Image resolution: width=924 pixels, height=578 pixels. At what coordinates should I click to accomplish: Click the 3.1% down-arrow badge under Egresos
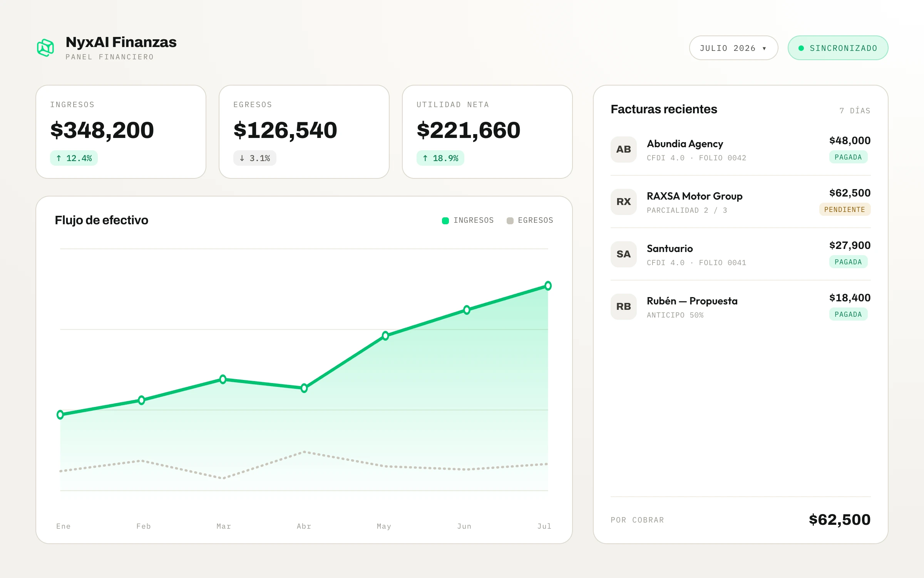pyautogui.click(x=254, y=158)
